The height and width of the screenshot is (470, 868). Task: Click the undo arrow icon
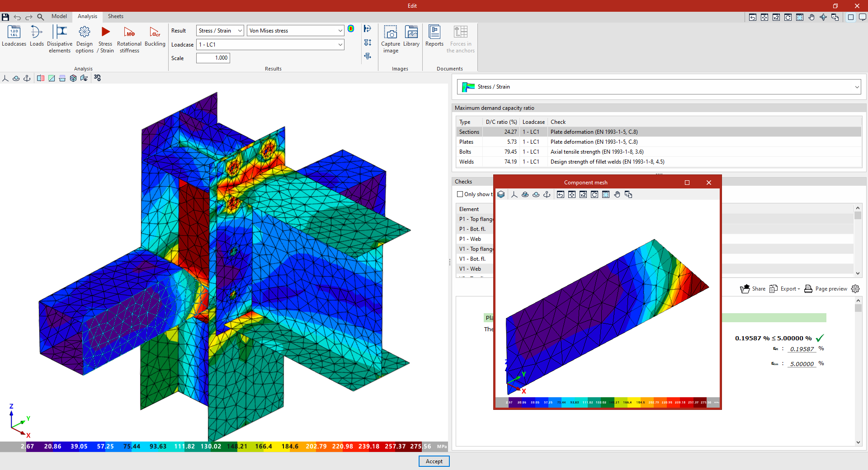click(x=17, y=17)
